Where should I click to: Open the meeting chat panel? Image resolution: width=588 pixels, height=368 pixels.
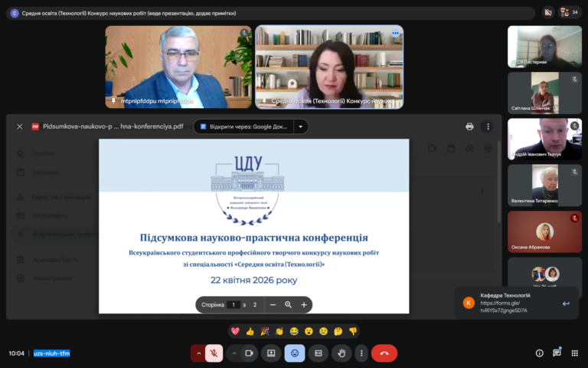click(557, 353)
